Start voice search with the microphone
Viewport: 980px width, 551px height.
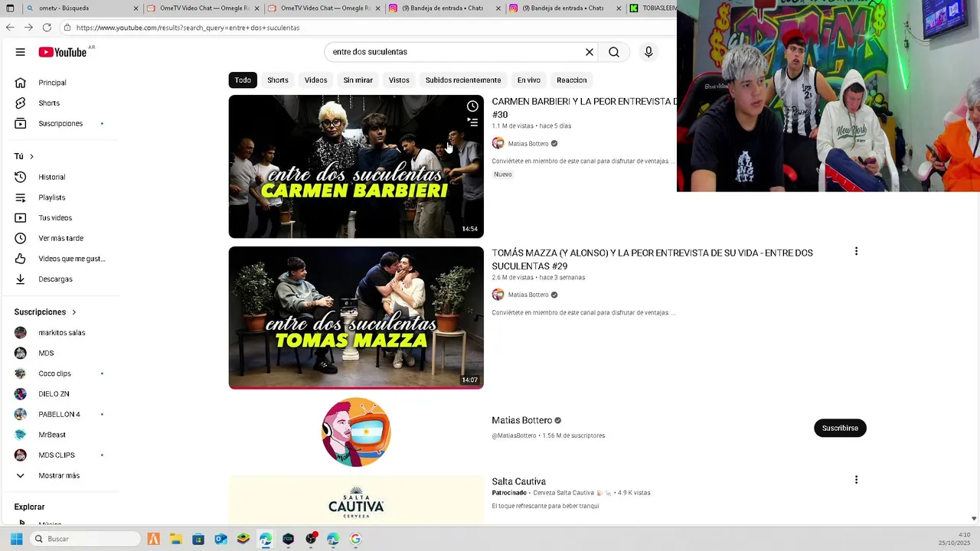point(648,52)
